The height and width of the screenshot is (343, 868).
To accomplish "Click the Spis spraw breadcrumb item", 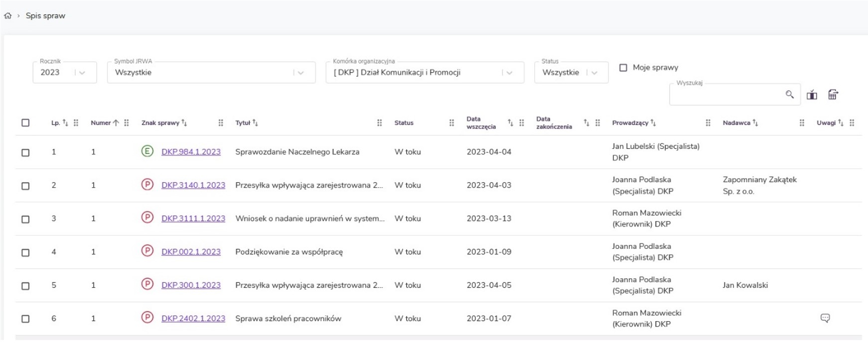I will point(45,16).
